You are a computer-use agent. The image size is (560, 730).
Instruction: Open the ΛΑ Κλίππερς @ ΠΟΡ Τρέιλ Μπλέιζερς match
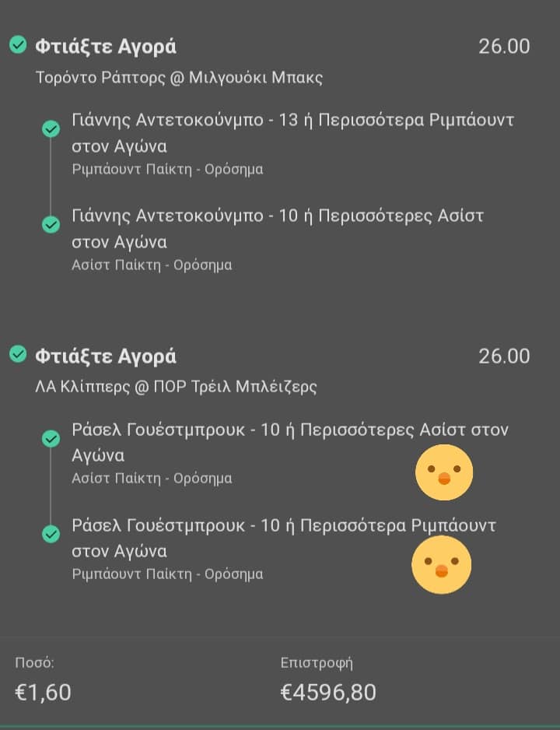pos(177,387)
